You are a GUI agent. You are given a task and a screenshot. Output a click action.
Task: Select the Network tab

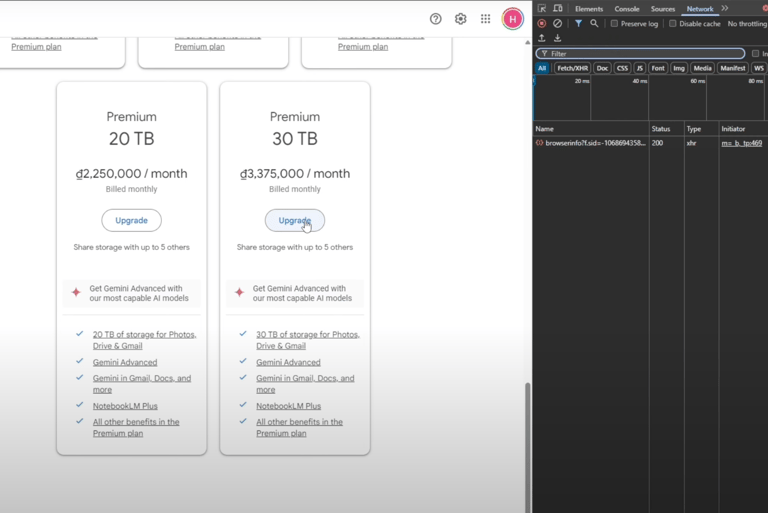click(x=700, y=9)
